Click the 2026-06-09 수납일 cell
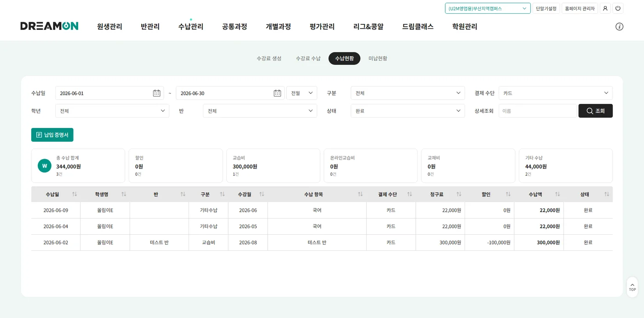This screenshot has height=318, width=644. tap(56, 210)
